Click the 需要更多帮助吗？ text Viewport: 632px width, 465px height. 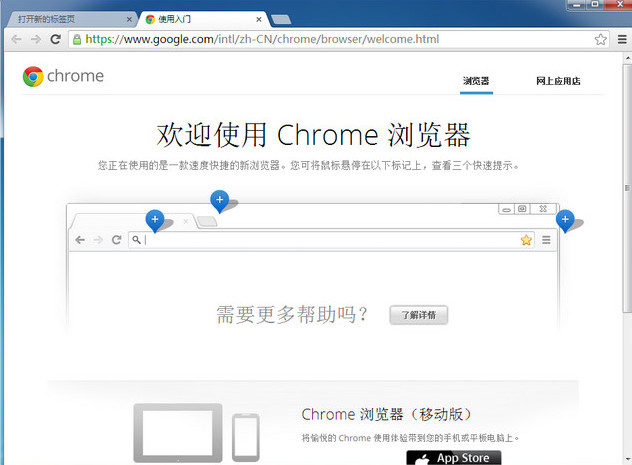pos(292,314)
